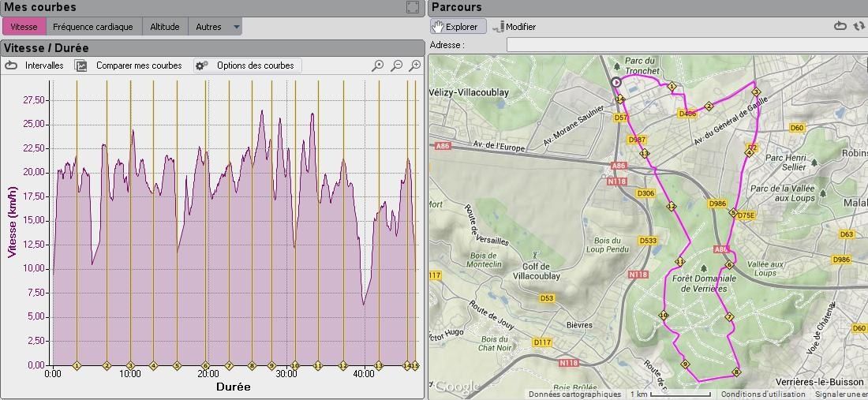
Task: Switch to the Altitude tab
Action: pyautogui.click(x=164, y=27)
